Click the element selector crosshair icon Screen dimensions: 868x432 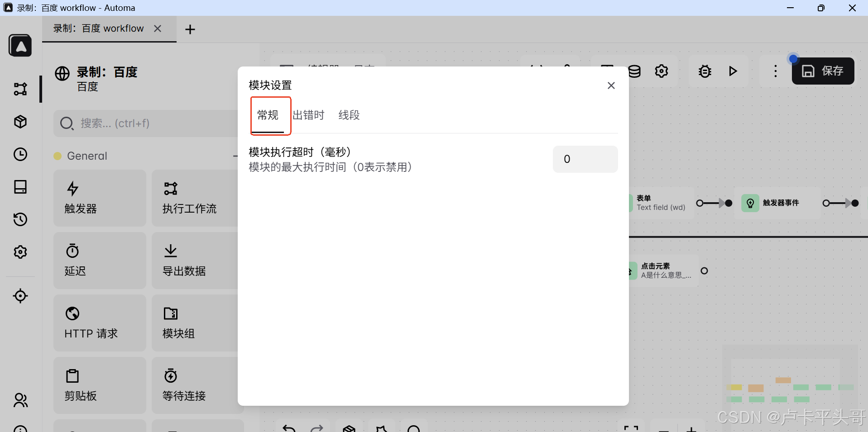tap(20, 296)
